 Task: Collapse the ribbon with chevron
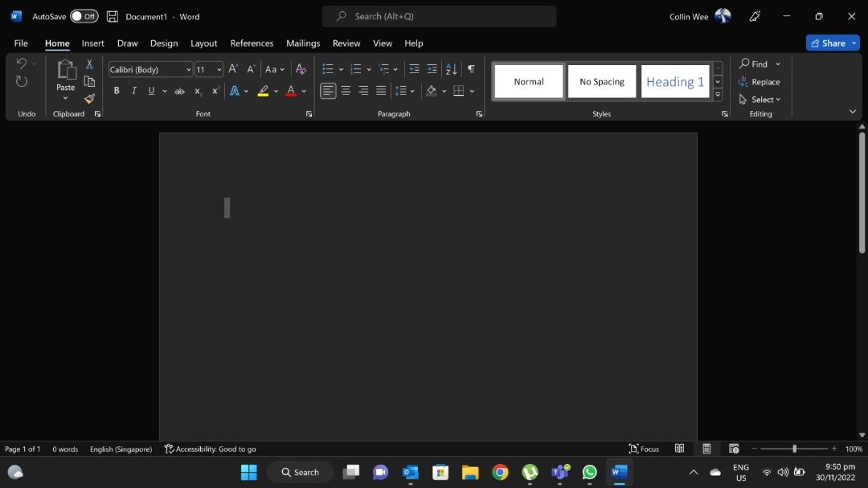pos(853,111)
